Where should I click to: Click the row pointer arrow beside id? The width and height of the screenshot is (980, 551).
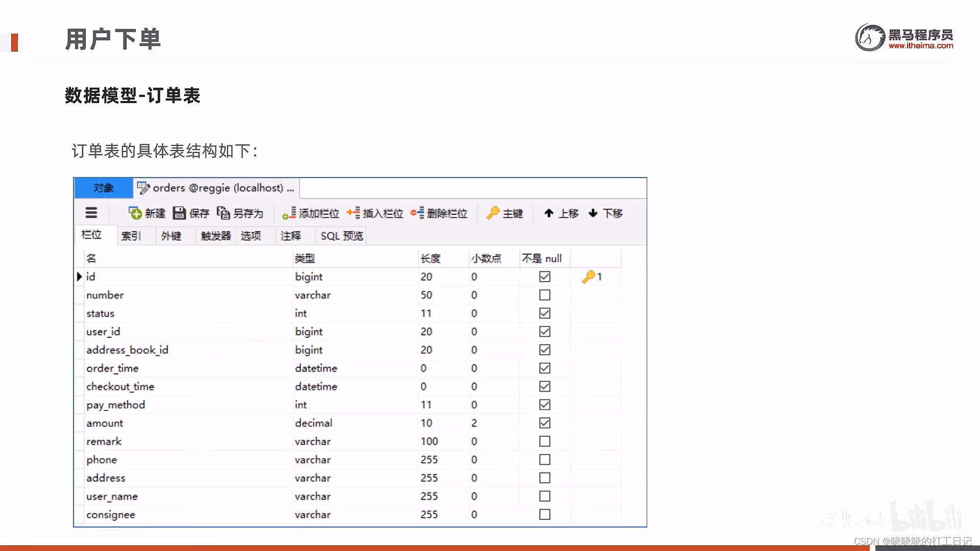click(79, 277)
